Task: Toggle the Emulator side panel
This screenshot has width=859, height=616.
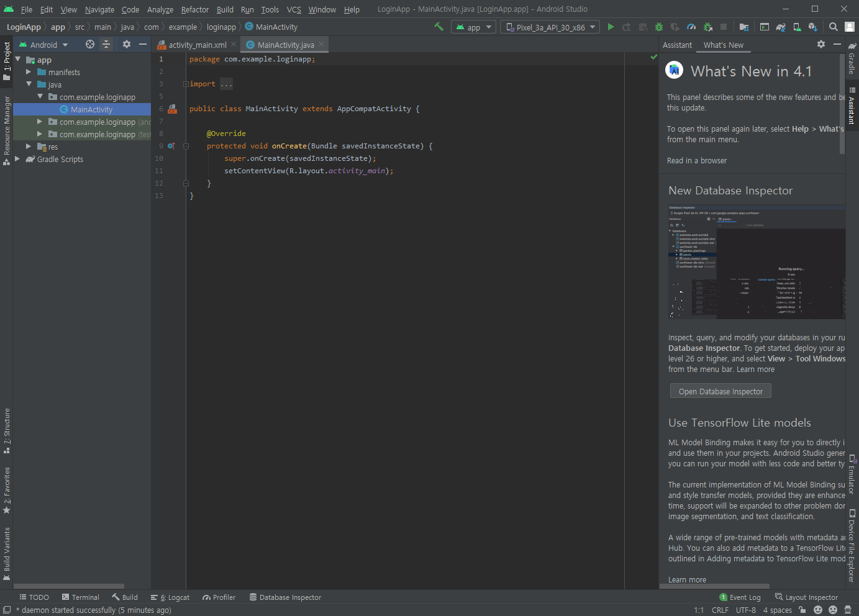Action: pyautogui.click(x=852, y=474)
